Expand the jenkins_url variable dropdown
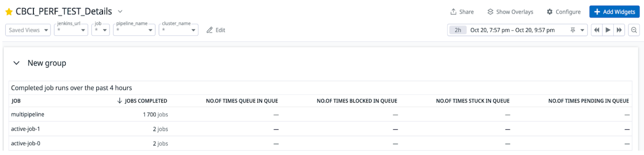The width and height of the screenshot is (644, 155). (x=71, y=30)
